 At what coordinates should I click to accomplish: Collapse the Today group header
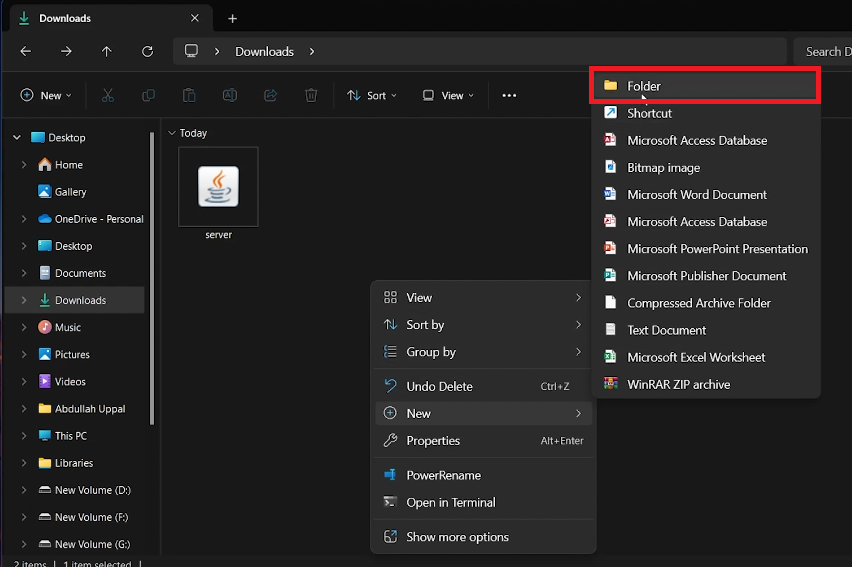[172, 133]
